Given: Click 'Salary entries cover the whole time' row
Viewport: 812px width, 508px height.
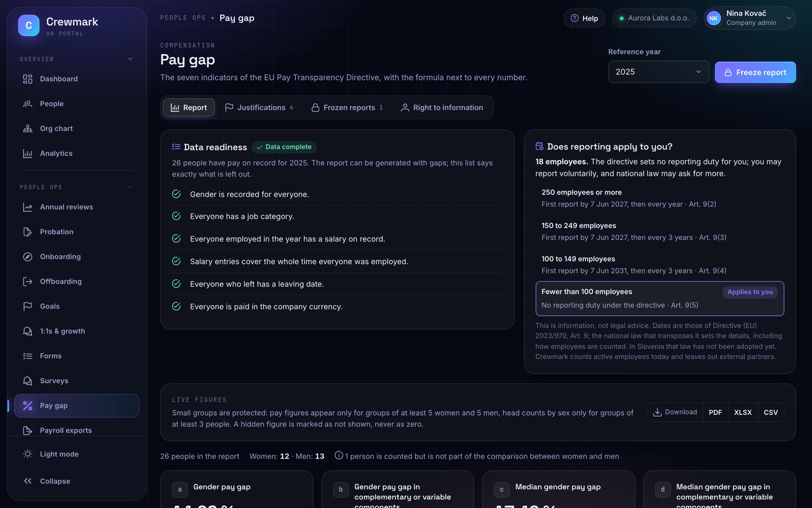Looking at the screenshot, I should (x=337, y=262).
